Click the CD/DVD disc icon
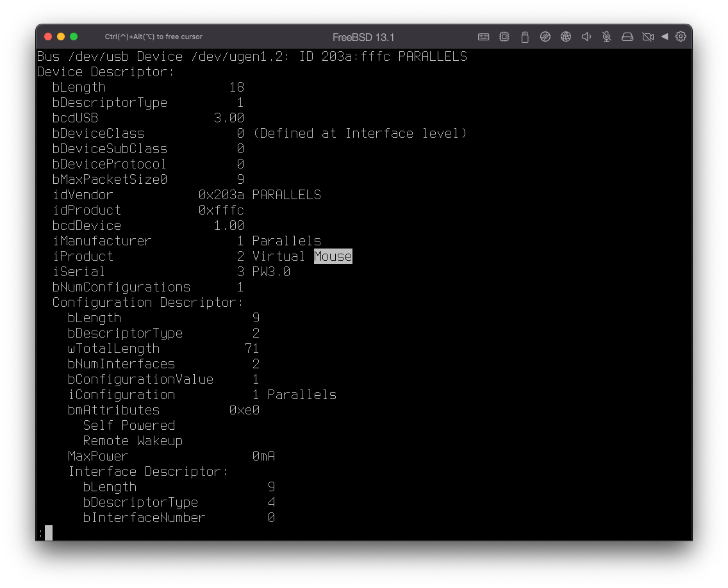 545,37
